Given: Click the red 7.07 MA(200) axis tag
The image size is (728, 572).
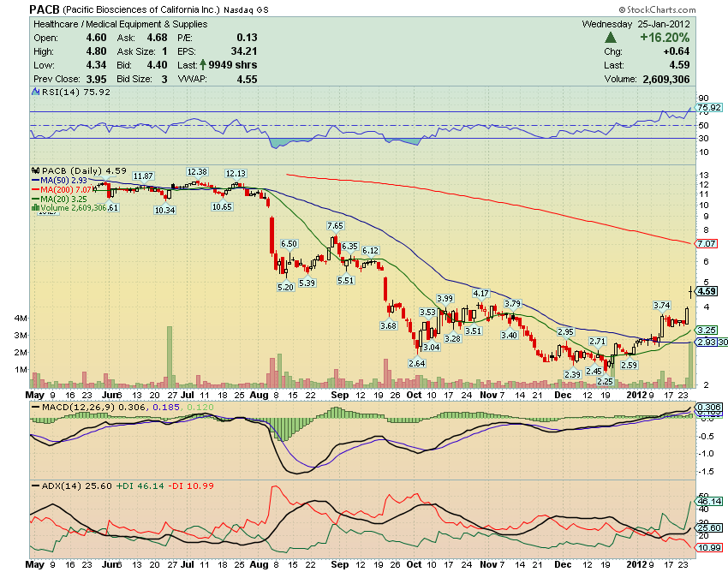Looking at the screenshot, I should [707, 244].
